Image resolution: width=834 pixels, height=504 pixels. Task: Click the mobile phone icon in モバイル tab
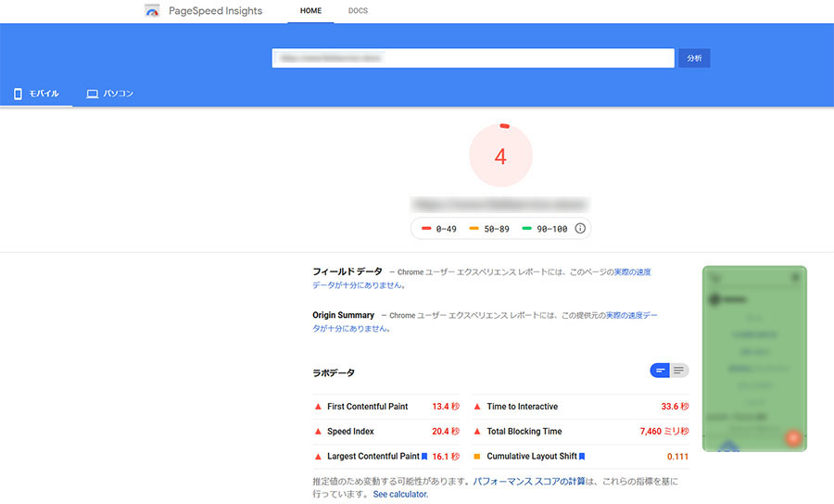point(18,94)
